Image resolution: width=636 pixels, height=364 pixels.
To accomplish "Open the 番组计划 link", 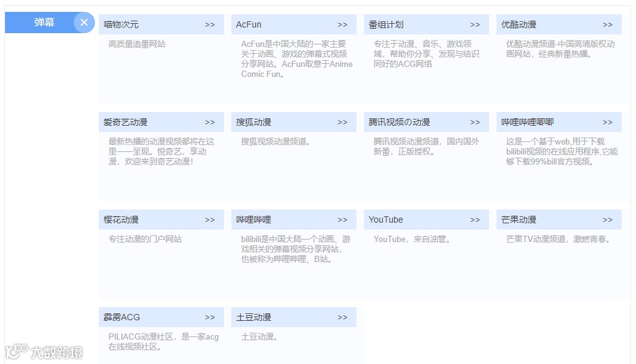I will coord(386,25).
